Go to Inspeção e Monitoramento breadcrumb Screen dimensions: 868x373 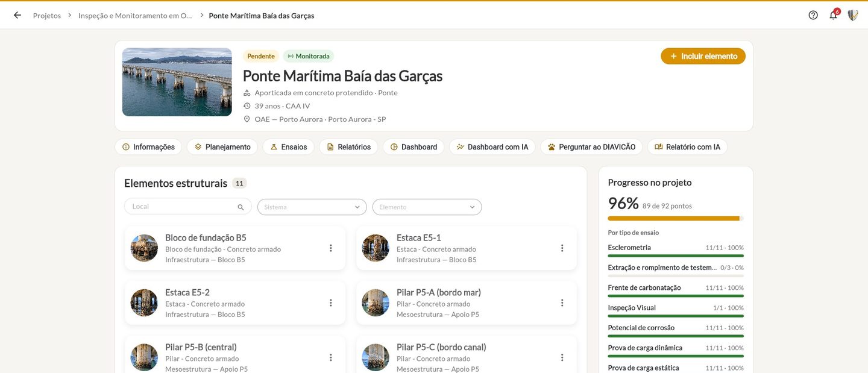pyautogui.click(x=136, y=16)
